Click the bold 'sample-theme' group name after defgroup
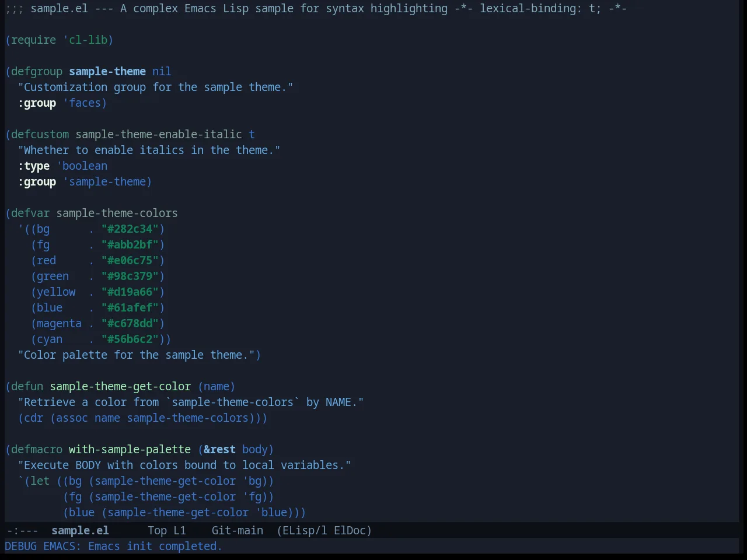The image size is (747, 560). pos(107,71)
